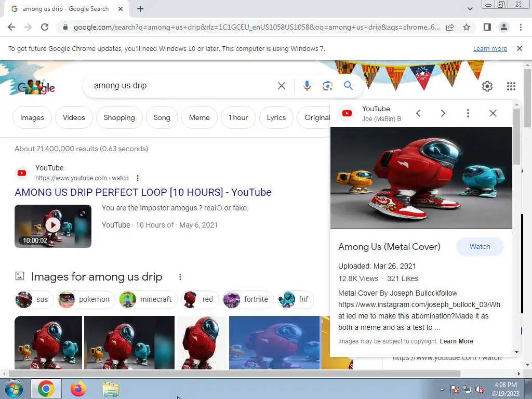This screenshot has height=399, width=532.
Task: Select the Song filter chip
Action: point(162,117)
